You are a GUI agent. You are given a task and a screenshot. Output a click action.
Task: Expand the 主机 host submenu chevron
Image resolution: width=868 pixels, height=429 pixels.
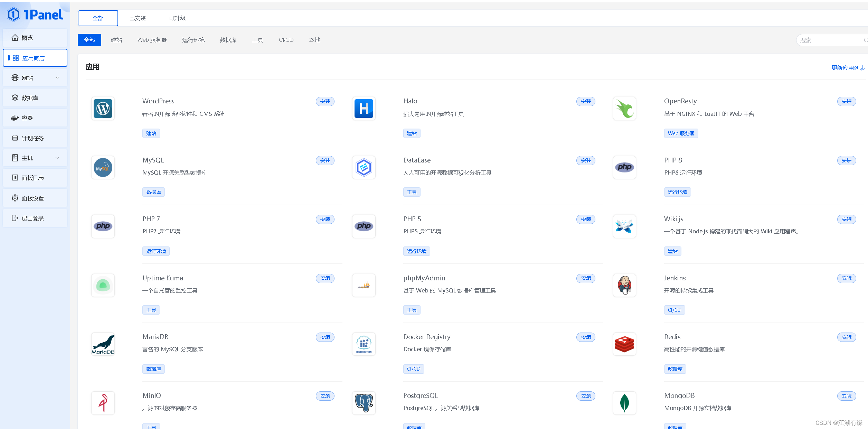click(57, 158)
